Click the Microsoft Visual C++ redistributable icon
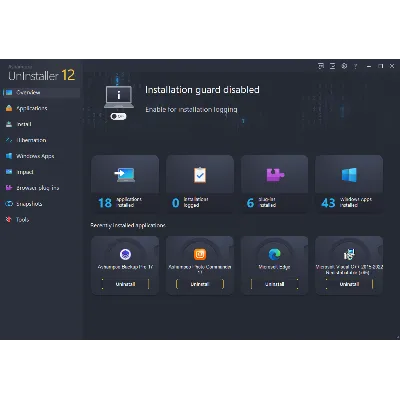The height and width of the screenshot is (400, 400). pyautogui.click(x=349, y=254)
